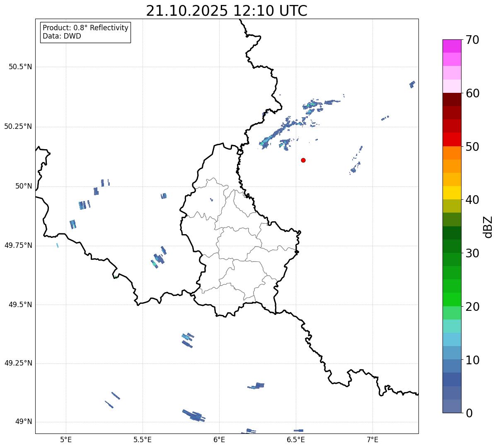Click the "49.25°N" latitude label
The image size is (498, 448).
tap(18, 363)
